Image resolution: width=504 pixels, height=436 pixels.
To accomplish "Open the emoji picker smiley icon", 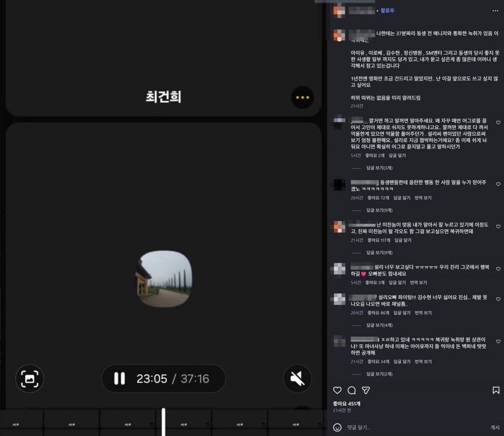I will click(337, 427).
